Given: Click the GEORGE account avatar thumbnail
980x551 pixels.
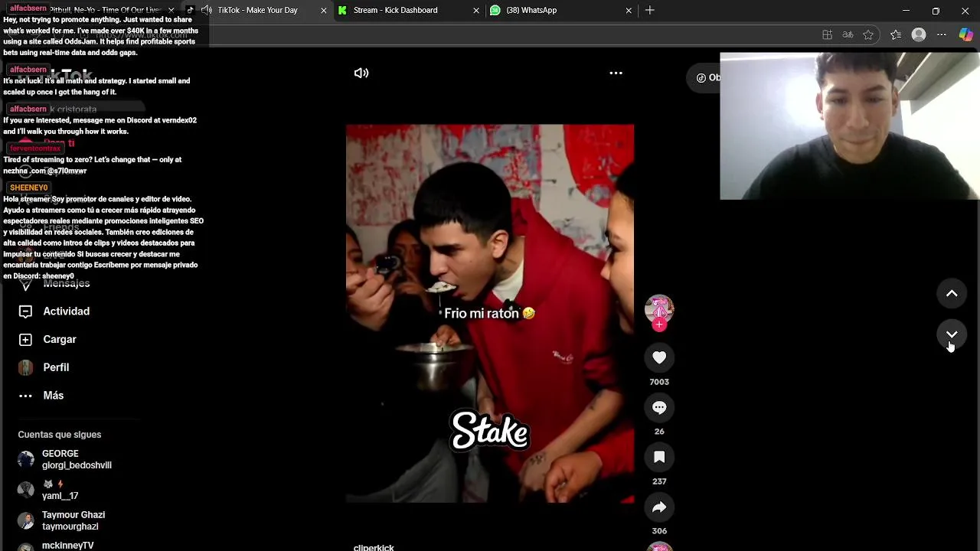Looking at the screenshot, I should [x=26, y=459].
